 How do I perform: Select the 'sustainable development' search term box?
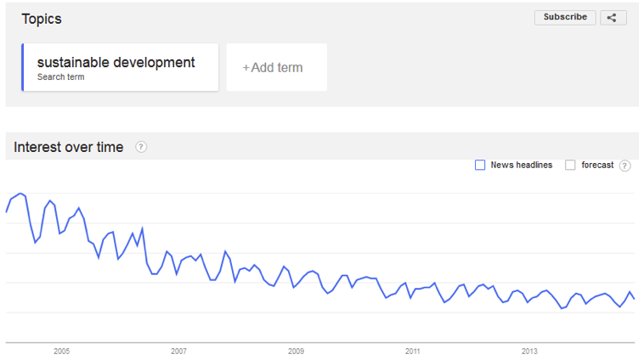tap(121, 67)
